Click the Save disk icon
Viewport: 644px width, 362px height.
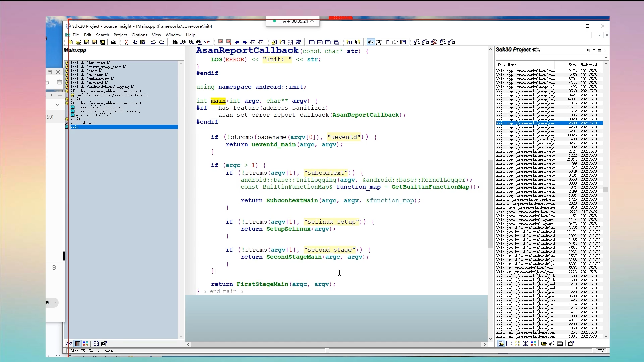coord(86,42)
